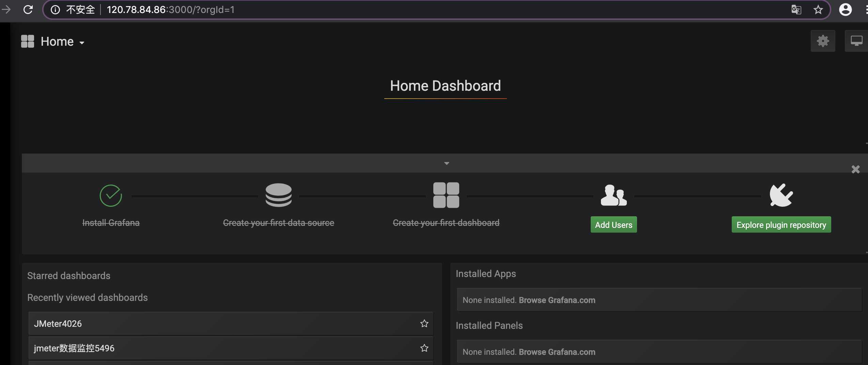Click the Add Users button
This screenshot has width=868, height=365.
614,225
